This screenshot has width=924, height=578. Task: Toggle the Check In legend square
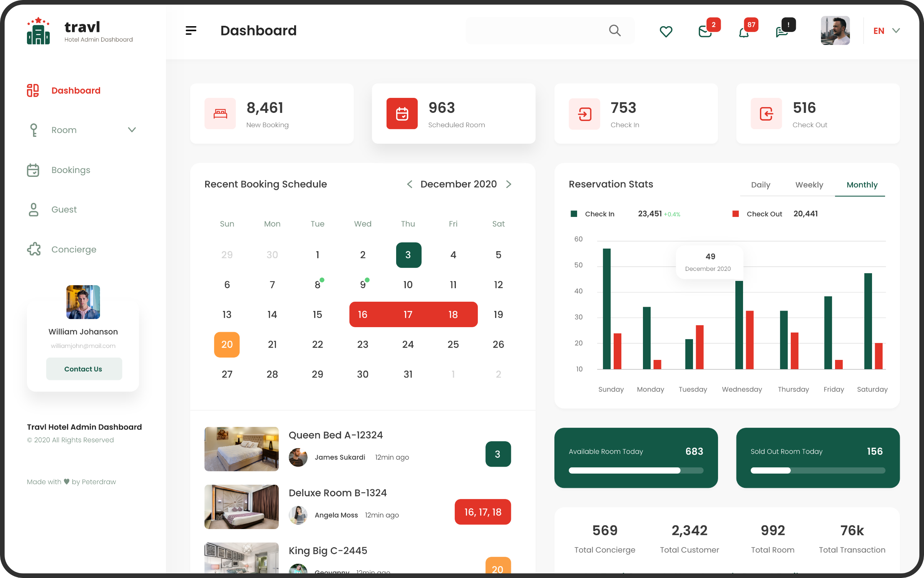[574, 214]
